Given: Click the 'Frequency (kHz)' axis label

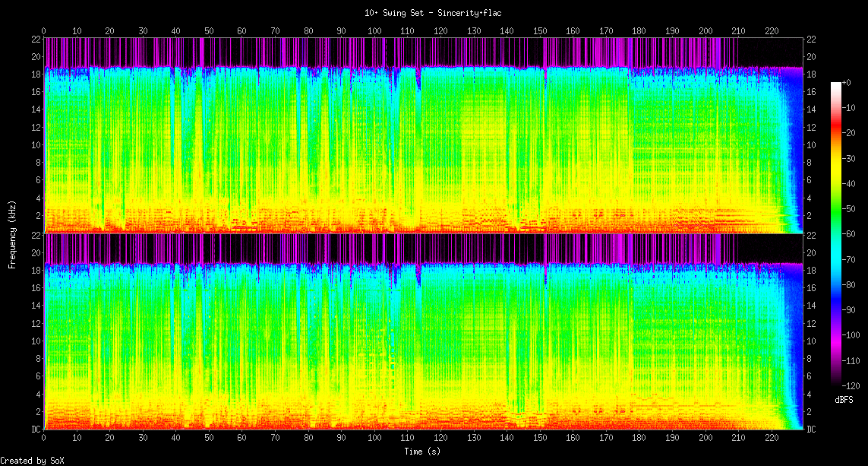Looking at the screenshot, I should [x=12, y=233].
